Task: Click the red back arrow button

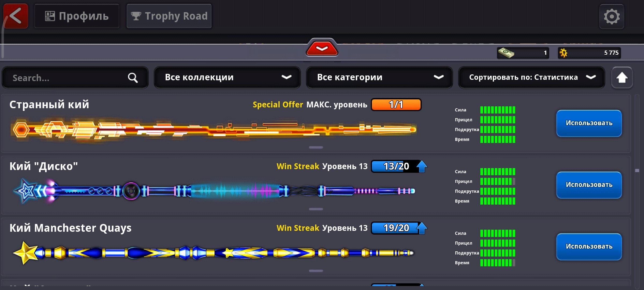Action: tap(16, 16)
